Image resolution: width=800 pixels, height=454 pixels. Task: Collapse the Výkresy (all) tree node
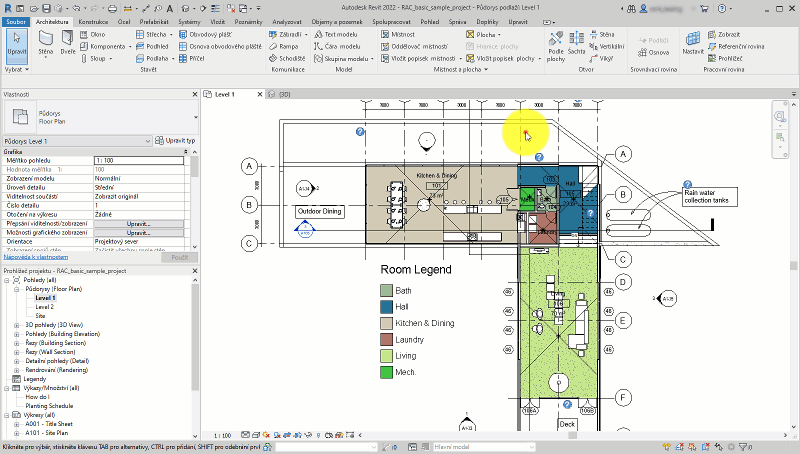[x=7, y=415]
